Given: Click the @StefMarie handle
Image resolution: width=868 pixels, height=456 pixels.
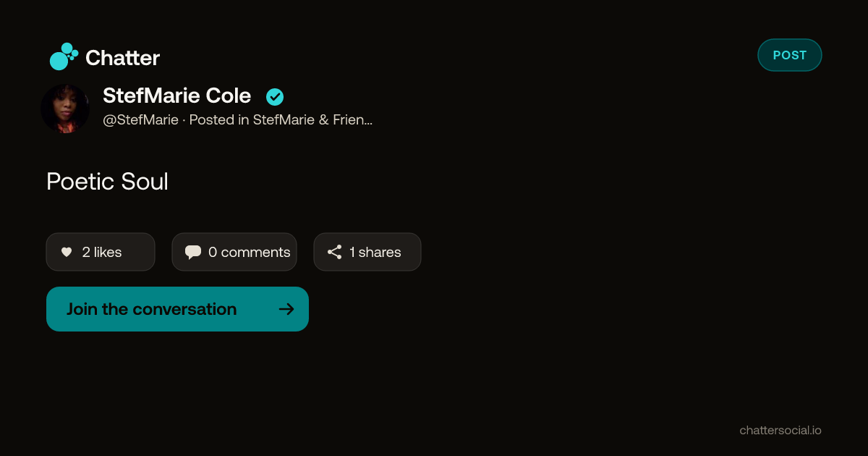Looking at the screenshot, I should tap(141, 120).
